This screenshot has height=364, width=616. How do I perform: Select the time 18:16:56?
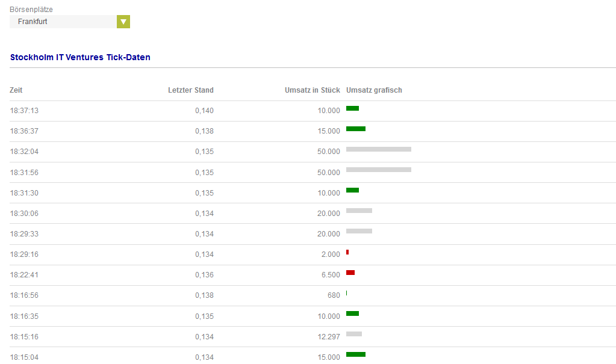(24, 295)
